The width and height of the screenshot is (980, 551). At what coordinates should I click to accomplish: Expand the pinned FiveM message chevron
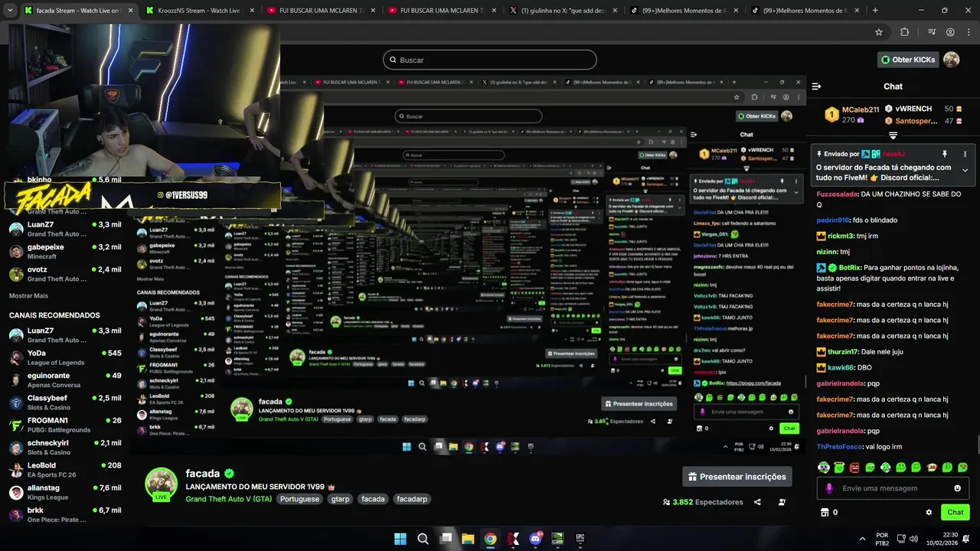[965, 170]
